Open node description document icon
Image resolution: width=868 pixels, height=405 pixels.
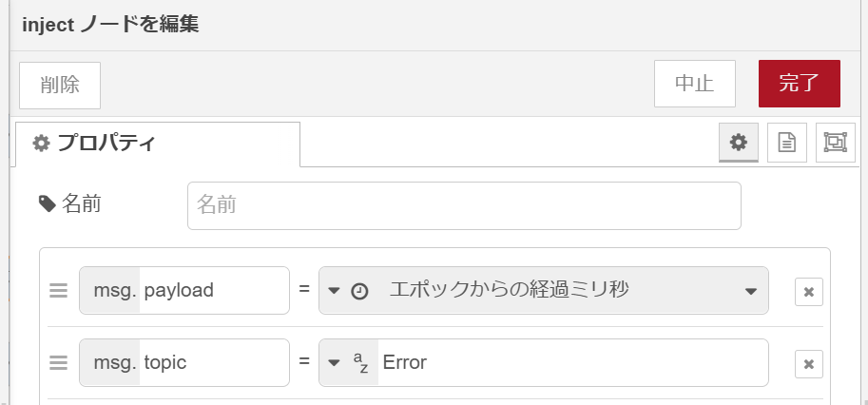[787, 143]
